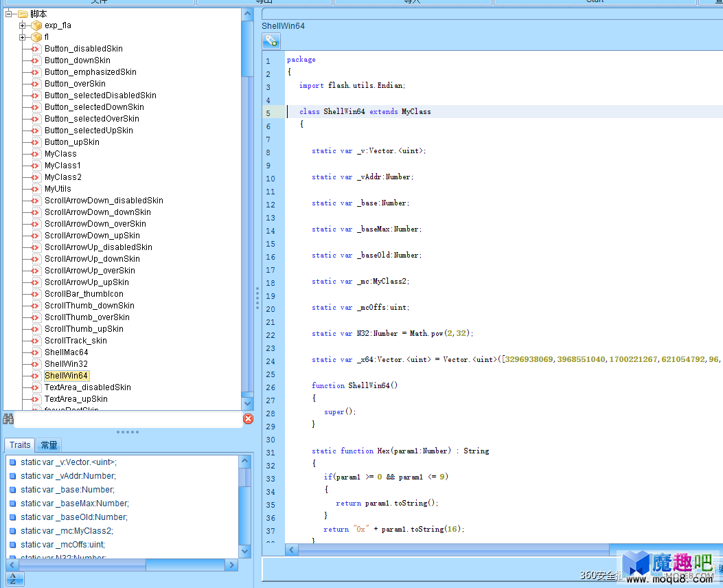Click the code editor scroll-left arrow
The image size is (723, 588).
coord(291,550)
